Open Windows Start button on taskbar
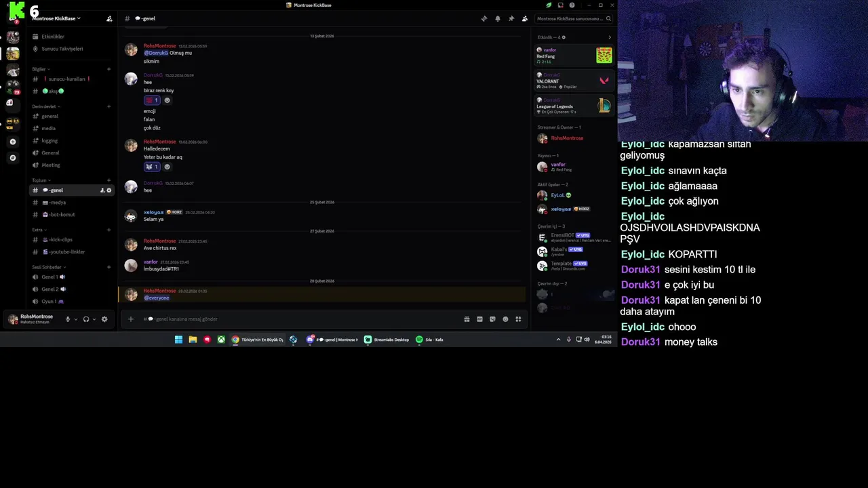The width and height of the screenshot is (868, 488). click(178, 340)
